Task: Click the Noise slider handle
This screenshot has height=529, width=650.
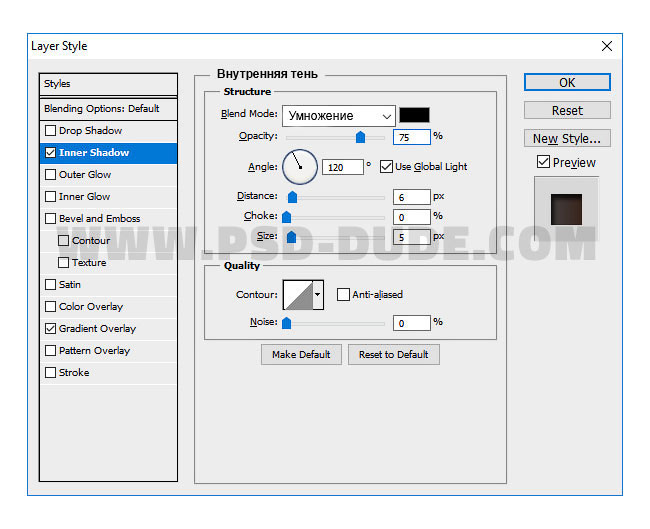Action: coord(286,323)
